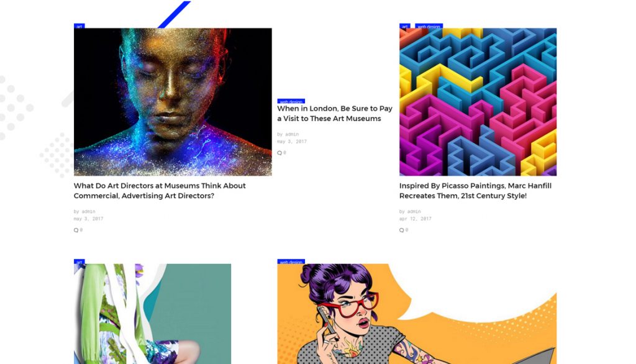Click the art tag above the maze image
This screenshot has width=636, height=364.
[x=405, y=26]
